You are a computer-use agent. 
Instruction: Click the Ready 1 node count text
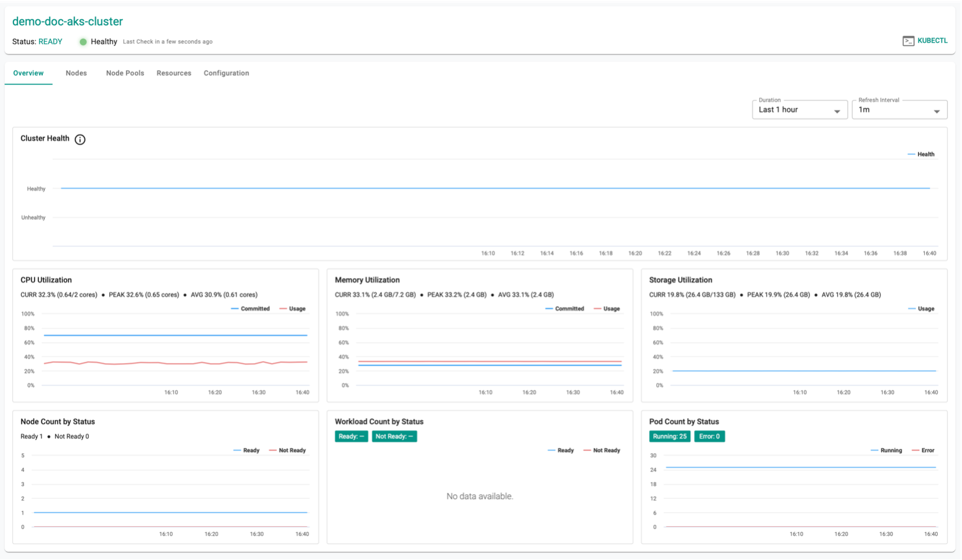click(x=31, y=437)
